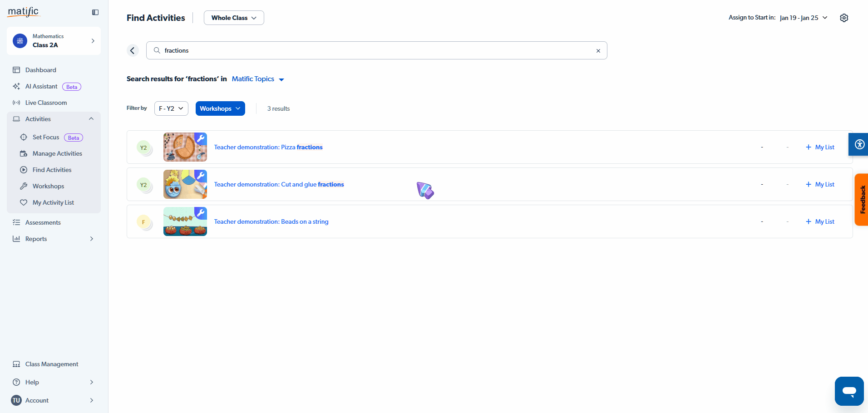The height and width of the screenshot is (413, 868).
Task: Click the Matific logo
Action: click(x=24, y=12)
